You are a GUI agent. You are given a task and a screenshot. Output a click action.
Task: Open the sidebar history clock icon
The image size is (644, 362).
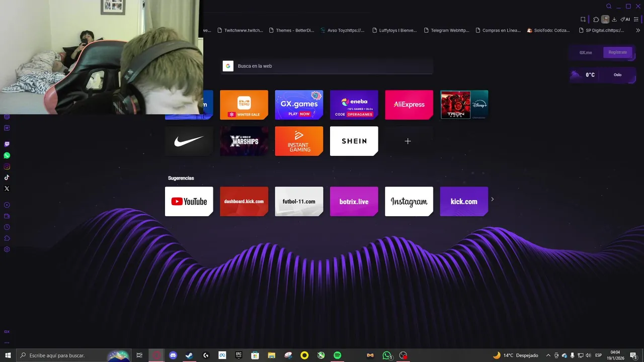[x=7, y=227]
